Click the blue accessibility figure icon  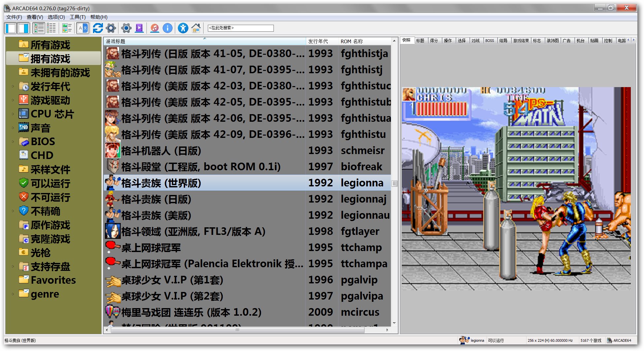pos(183,28)
